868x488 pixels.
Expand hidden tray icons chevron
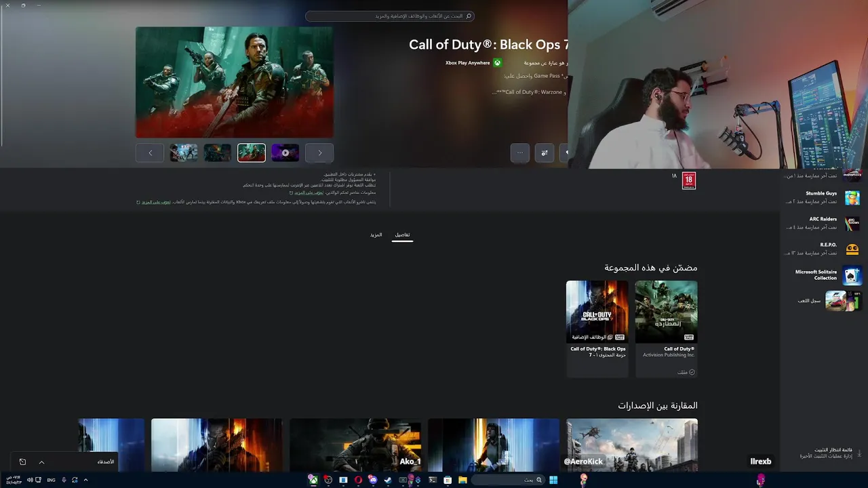[85, 480]
